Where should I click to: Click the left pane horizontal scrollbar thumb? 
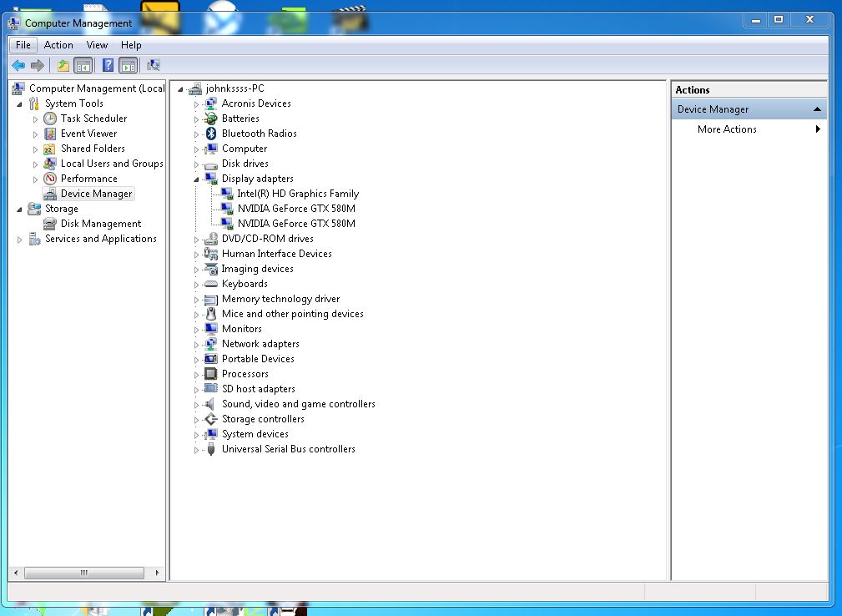point(83,573)
